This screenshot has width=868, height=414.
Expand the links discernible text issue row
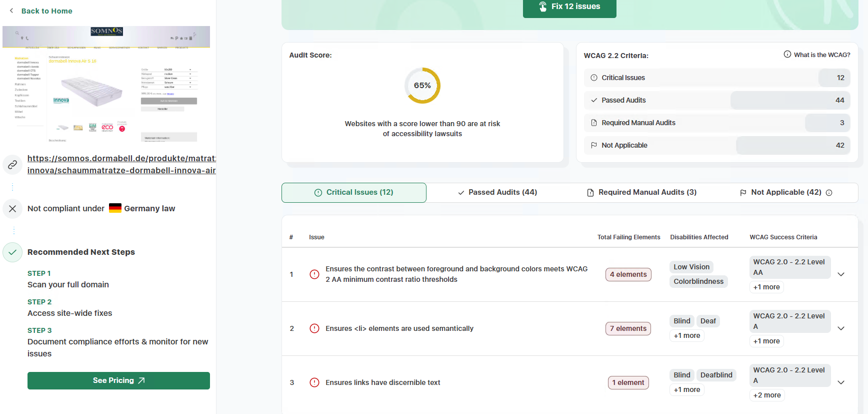(841, 382)
